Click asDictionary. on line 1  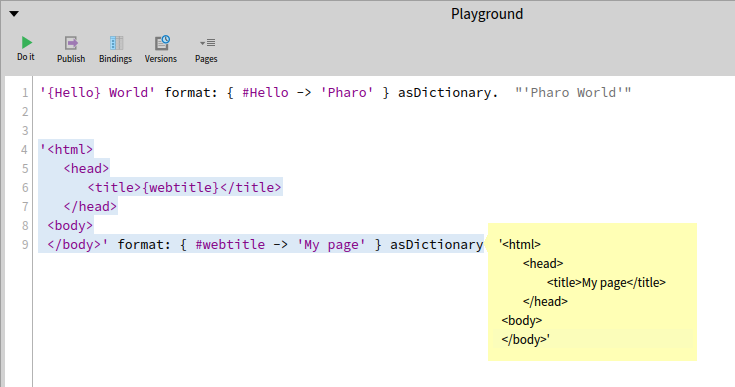pos(448,93)
